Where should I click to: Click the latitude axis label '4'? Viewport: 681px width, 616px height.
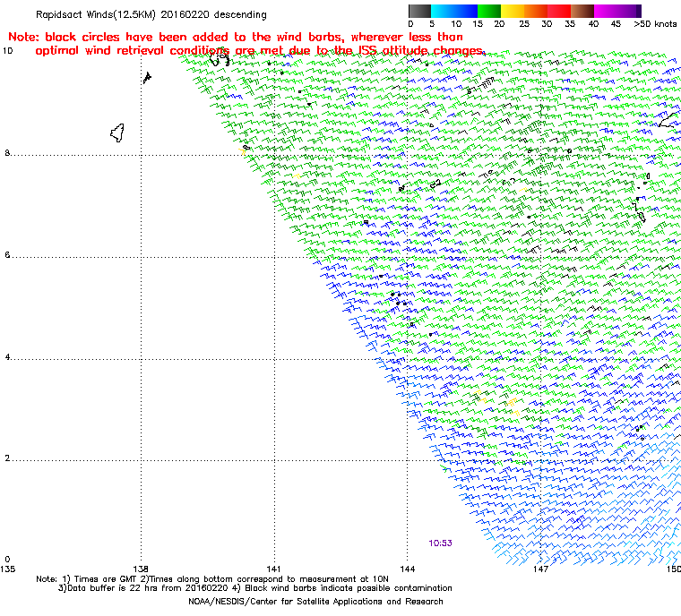(7, 357)
